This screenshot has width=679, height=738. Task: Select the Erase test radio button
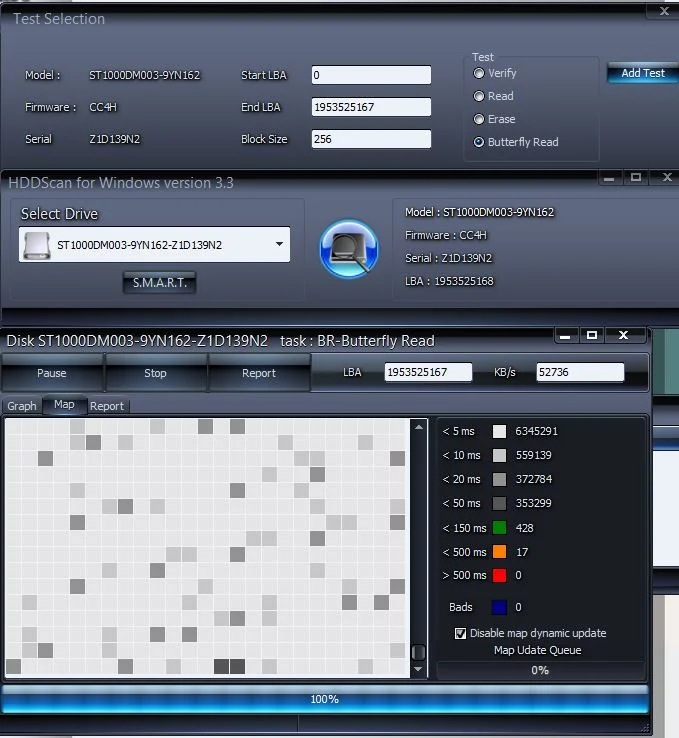coord(479,119)
